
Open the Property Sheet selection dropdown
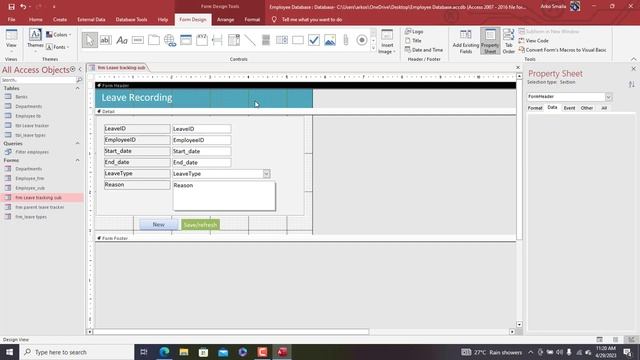pyautogui.click(x=609, y=97)
